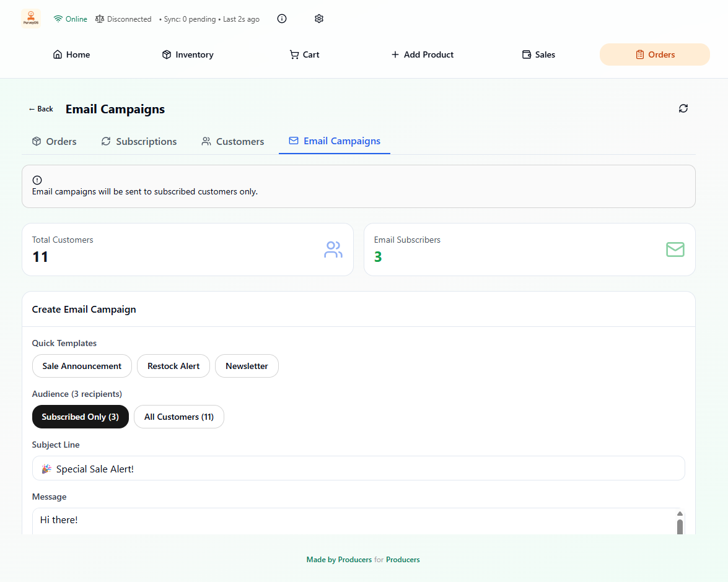728x582 pixels.
Task: Switch to the Customers tab
Action: (x=232, y=142)
